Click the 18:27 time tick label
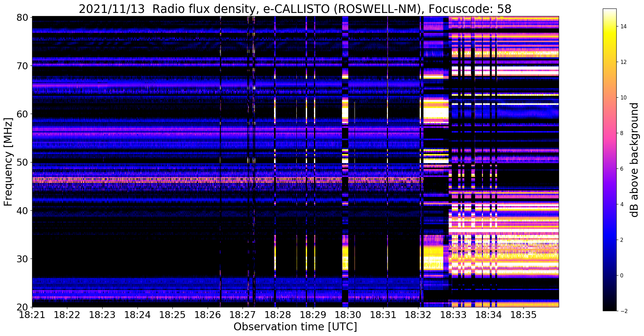644x336 pixels. click(x=243, y=315)
